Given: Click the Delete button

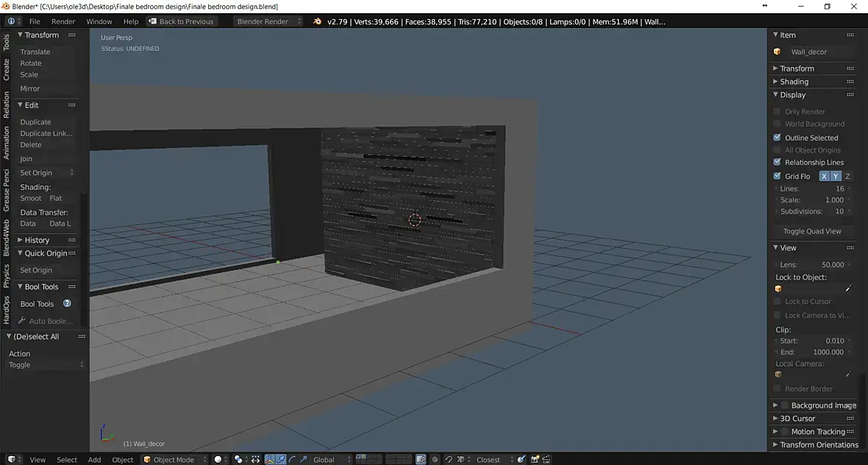Looking at the screenshot, I should coord(46,144).
